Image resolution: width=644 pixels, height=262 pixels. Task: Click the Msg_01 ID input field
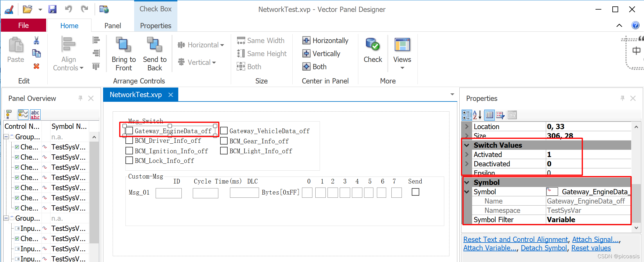coord(169,193)
